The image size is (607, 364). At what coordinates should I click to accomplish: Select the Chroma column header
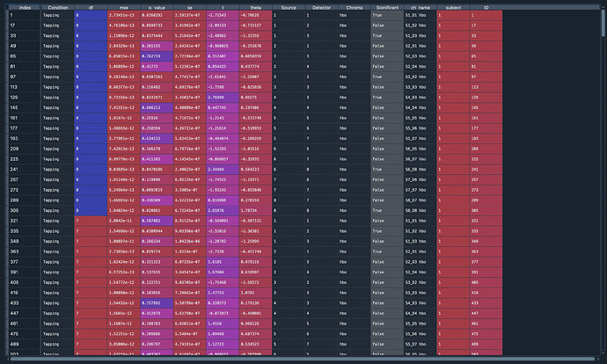355,7
